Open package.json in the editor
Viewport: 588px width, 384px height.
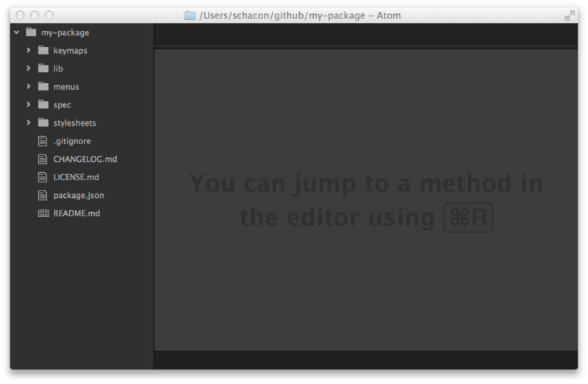point(79,196)
